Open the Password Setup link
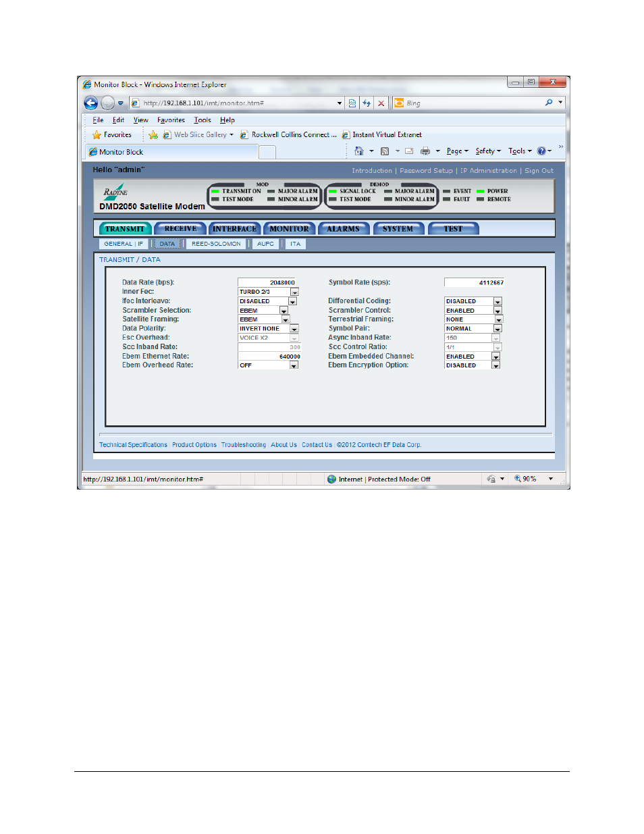 tap(426, 171)
